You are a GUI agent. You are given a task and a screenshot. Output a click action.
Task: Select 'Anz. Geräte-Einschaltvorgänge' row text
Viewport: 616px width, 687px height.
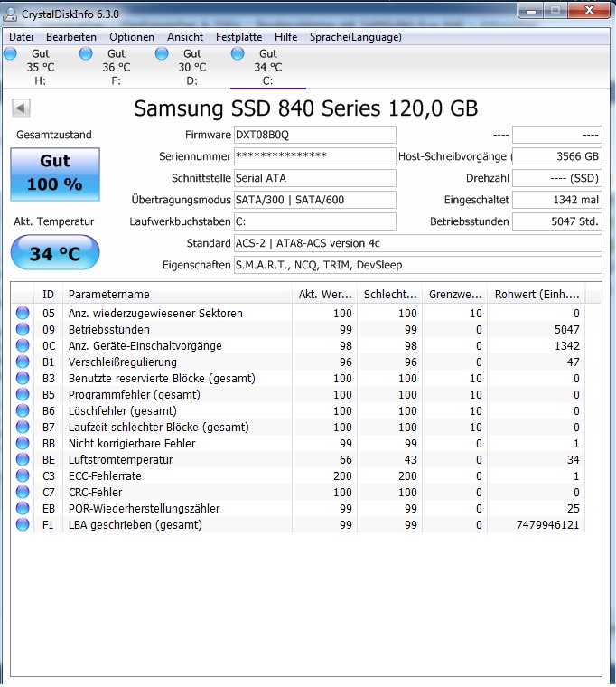pyautogui.click(x=145, y=345)
